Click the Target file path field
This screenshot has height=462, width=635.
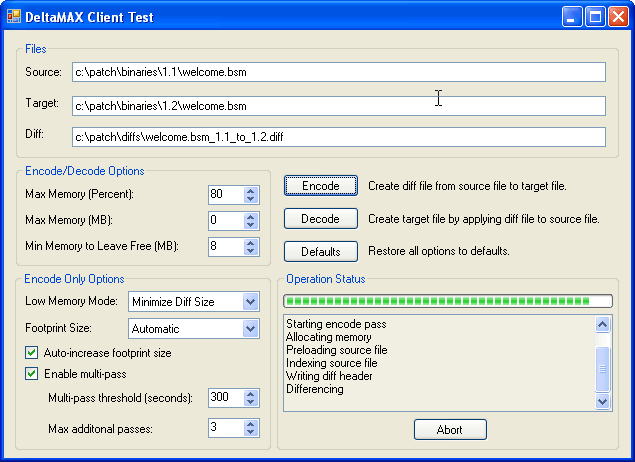click(x=339, y=106)
